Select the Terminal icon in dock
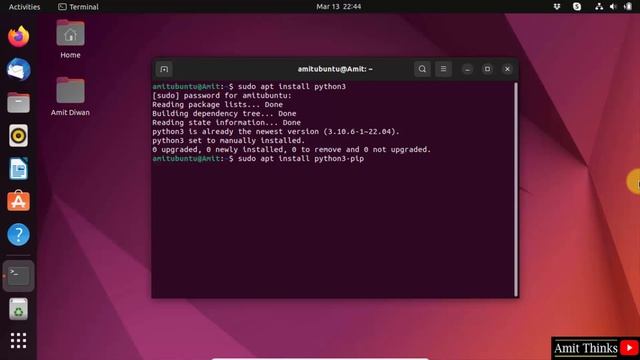The image size is (640, 360). [18, 276]
